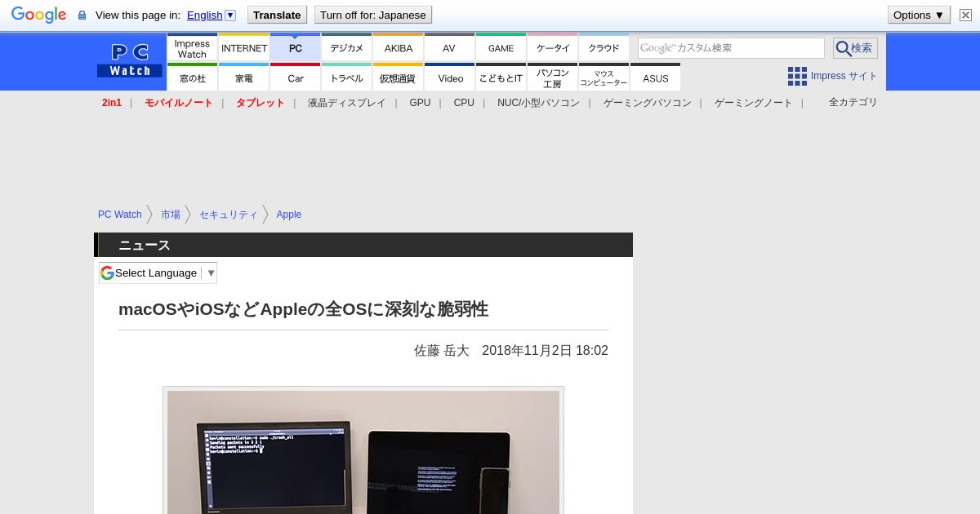Click the author name 佐藤 岳大

coord(442,351)
